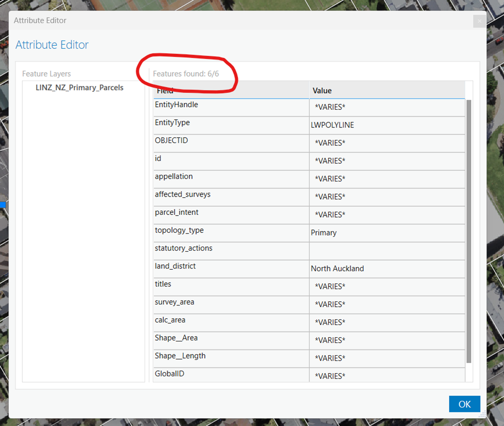Image resolution: width=504 pixels, height=426 pixels.
Task: Click the OK button to confirm edits
Action: 464,404
